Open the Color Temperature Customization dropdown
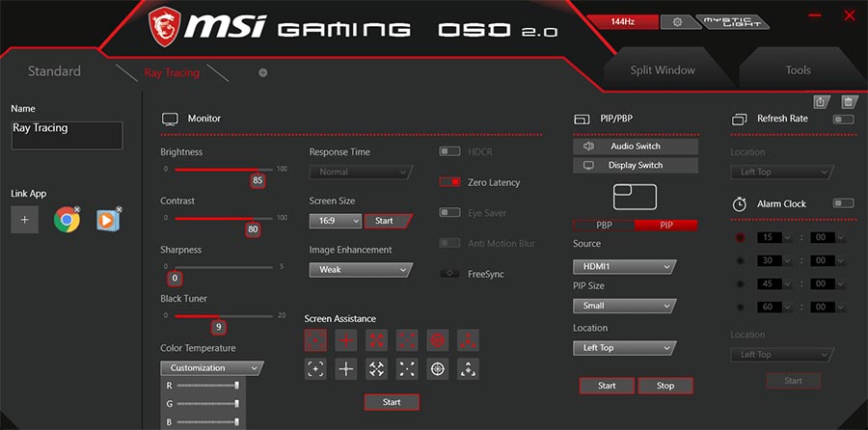Image resolution: width=868 pixels, height=430 pixels. (x=212, y=368)
